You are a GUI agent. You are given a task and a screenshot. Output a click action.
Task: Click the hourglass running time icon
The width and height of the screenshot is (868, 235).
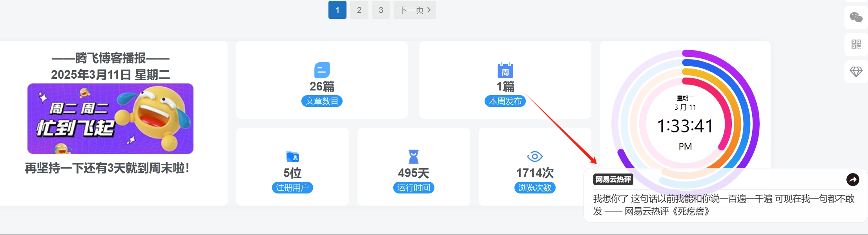pyautogui.click(x=414, y=157)
